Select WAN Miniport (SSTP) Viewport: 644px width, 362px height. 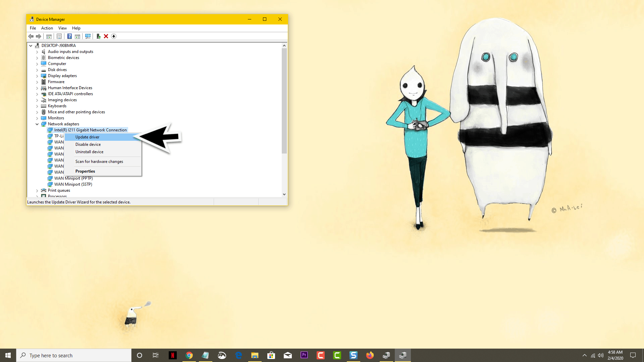(x=73, y=184)
